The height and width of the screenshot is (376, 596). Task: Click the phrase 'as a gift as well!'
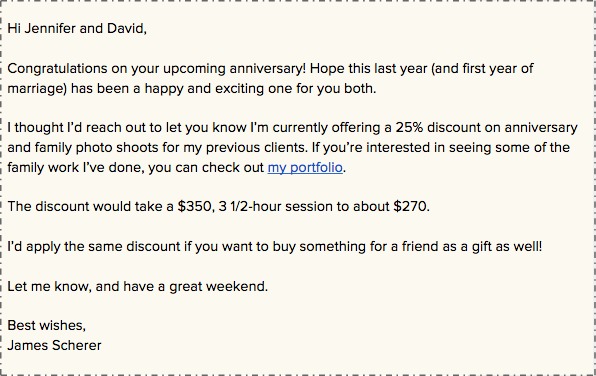[x=492, y=246]
